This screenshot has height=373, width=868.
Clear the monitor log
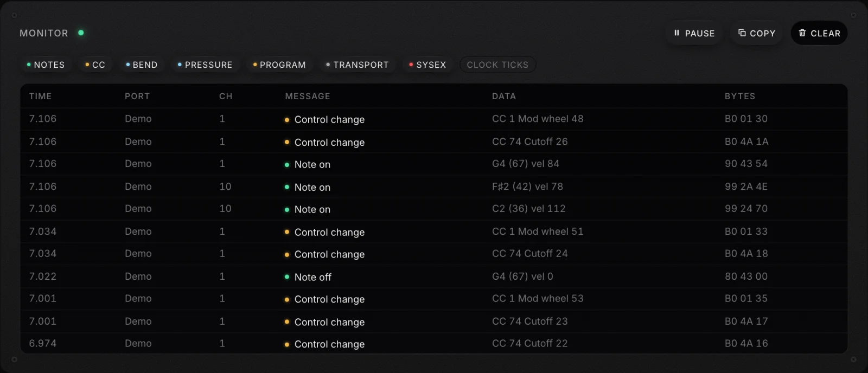tap(819, 33)
